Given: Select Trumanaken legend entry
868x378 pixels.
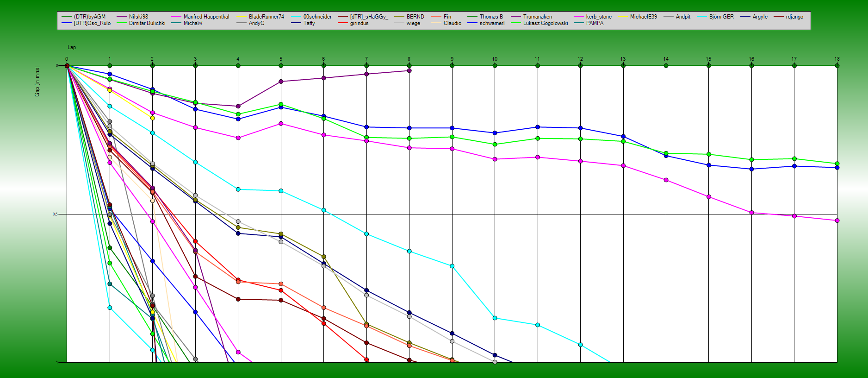Looking at the screenshot, I should (538, 17).
